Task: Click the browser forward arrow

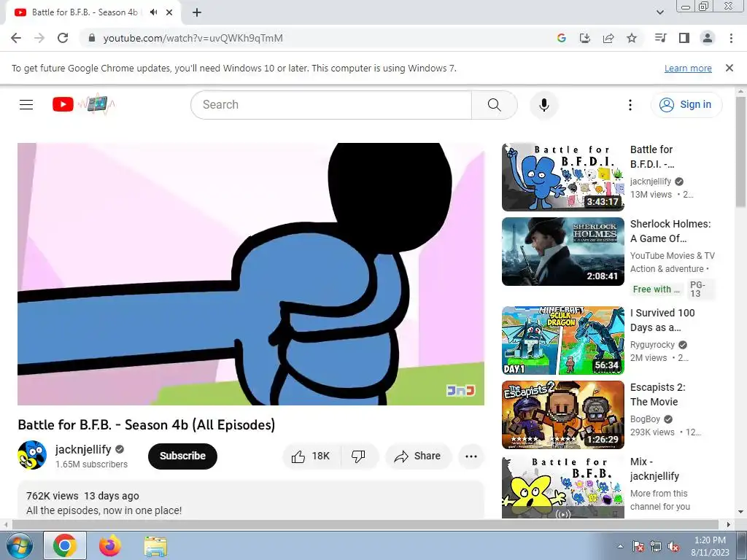Action: pyautogui.click(x=39, y=38)
